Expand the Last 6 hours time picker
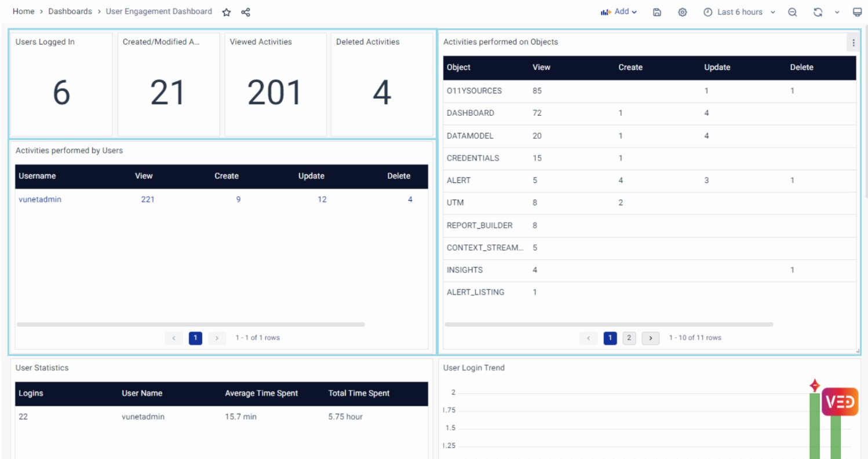The height and width of the screenshot is (459, 868). [x=739, y=12]
